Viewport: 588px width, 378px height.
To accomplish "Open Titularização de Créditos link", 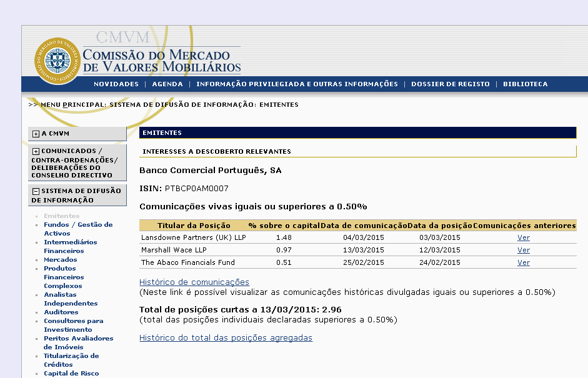I will click(71, 360).
